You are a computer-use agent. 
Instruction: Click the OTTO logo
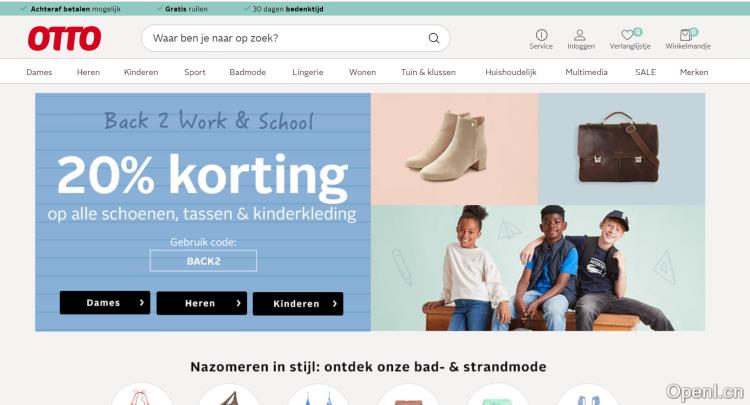[x=65, y=38]
